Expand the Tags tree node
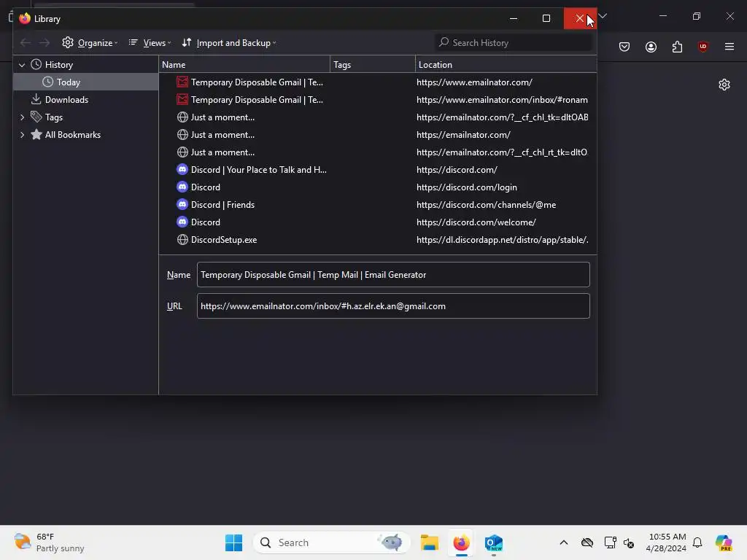Image resolution: width=747 pixels, height=560 pixels. pos(22,117)
